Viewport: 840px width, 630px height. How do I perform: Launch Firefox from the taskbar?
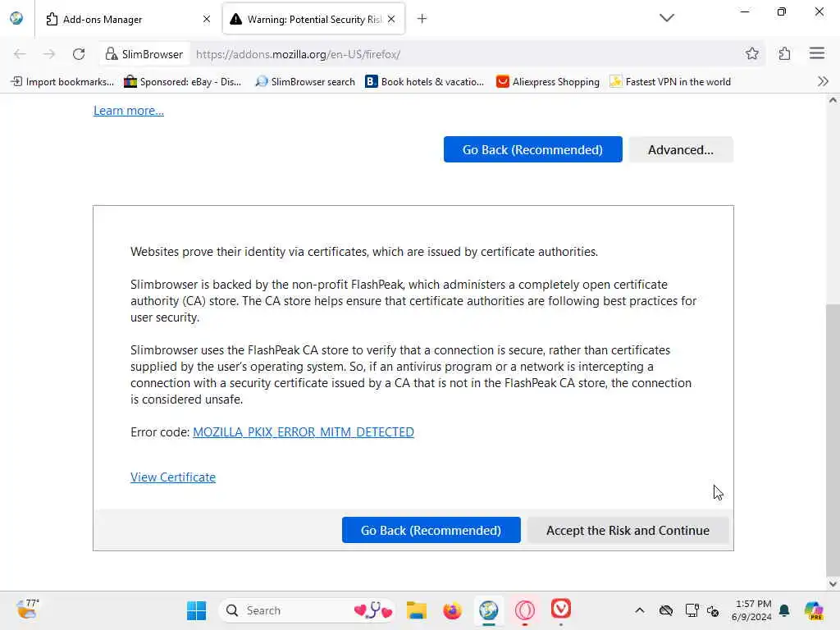[x=452, y=610]
